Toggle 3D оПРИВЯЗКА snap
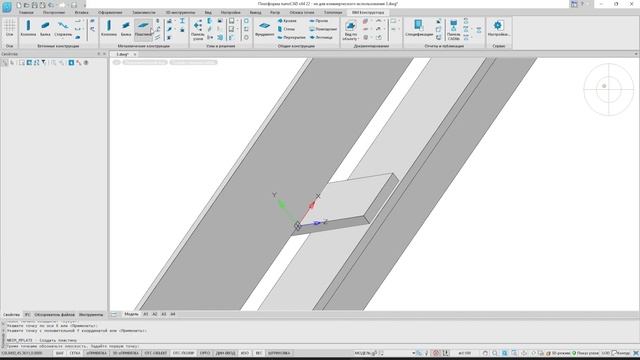The height and width of the screenshot is (360, 640). tap(126, 353)
